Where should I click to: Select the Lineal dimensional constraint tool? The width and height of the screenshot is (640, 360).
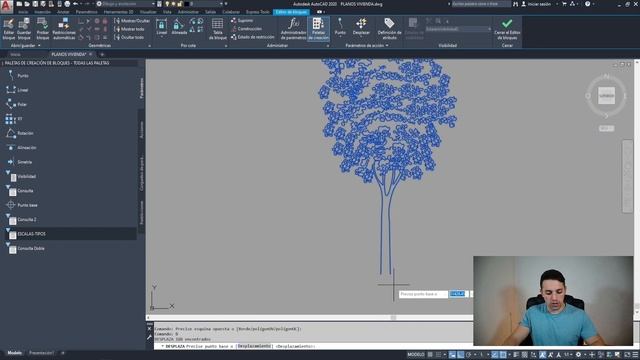[162, 27]
